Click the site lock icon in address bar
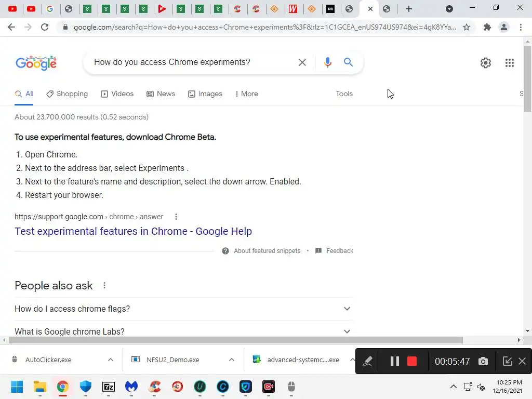 tap(65, 27)
